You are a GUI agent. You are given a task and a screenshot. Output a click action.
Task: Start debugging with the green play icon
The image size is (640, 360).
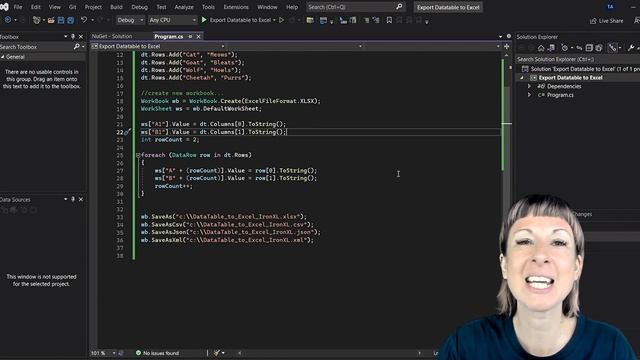pos(204,20)
